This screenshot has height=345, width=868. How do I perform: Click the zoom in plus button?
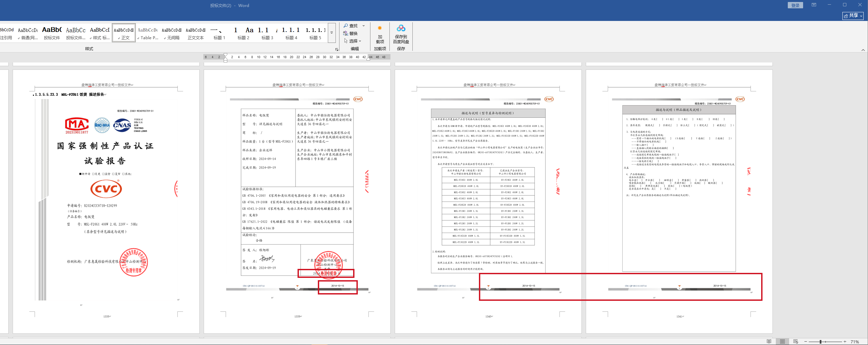pyautogui.click(x=845, y=342)
